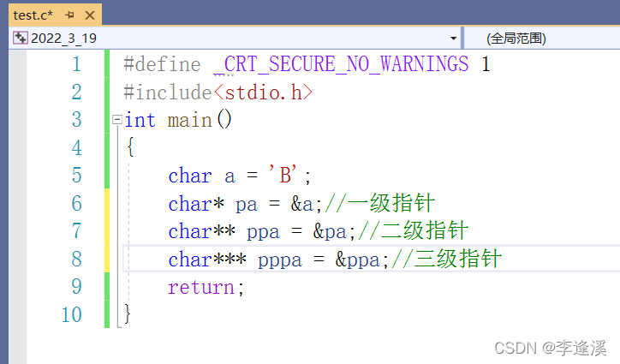Click comment //一级指针 on line 6

pyautogui.click(x=379, y=203)
